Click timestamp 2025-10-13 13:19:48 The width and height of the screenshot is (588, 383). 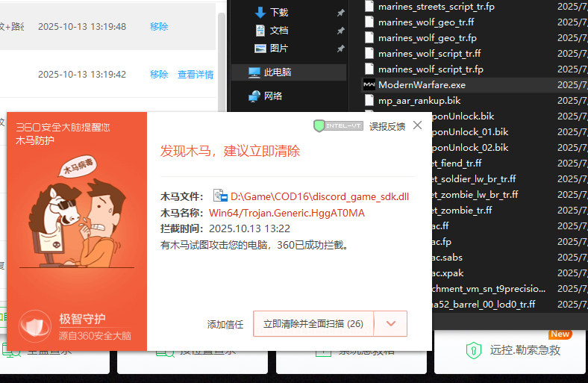tap(82, 27)
